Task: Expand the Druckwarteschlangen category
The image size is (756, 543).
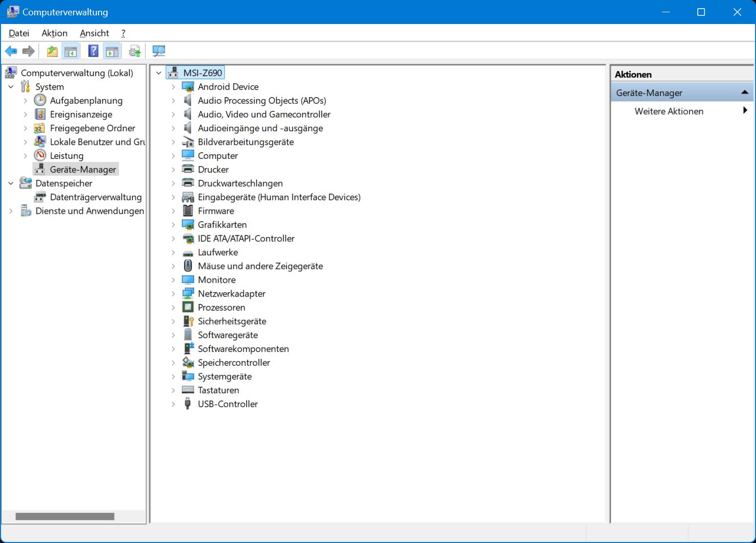Action: pyautogui.click(x=173, y=183)
